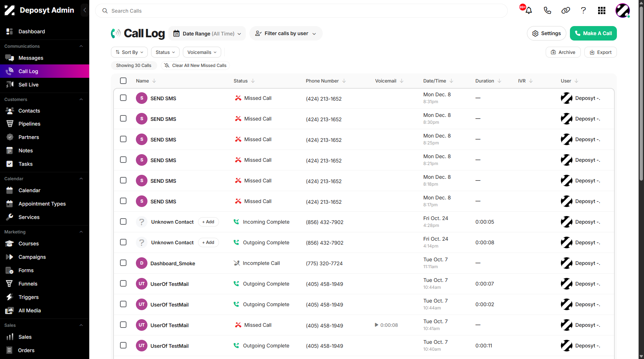Open the link icon in top bar
This screenshot has height=359, width=644.
pos(566,10)
